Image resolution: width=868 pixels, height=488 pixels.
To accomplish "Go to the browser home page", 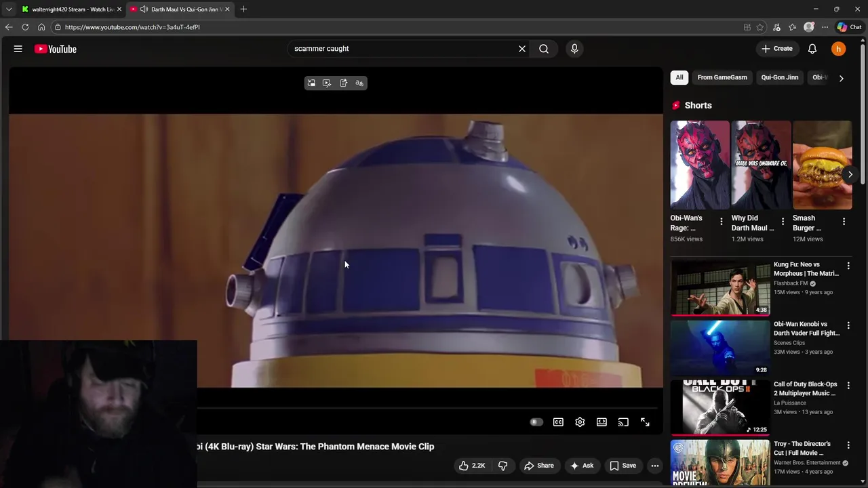I will [x=41, y=27].
